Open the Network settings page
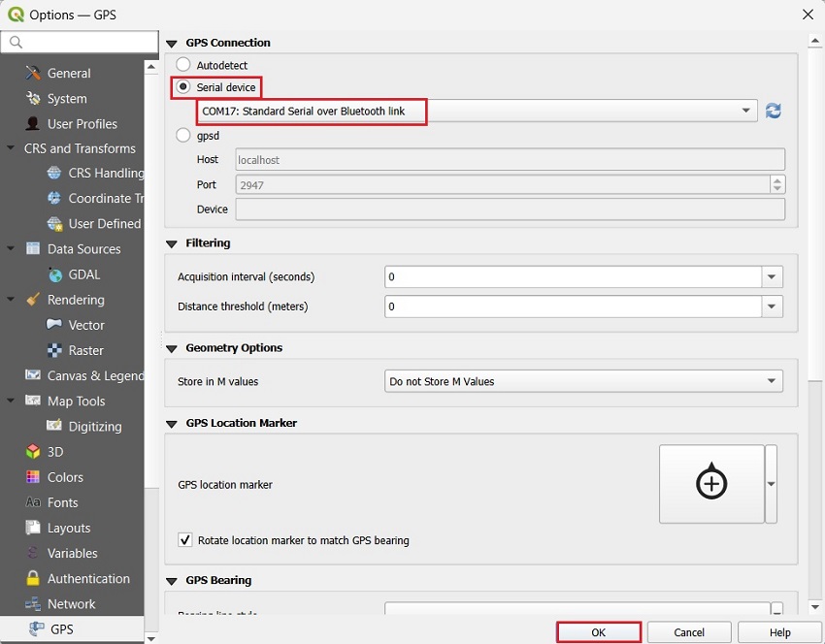 click(x=71, y=603)
